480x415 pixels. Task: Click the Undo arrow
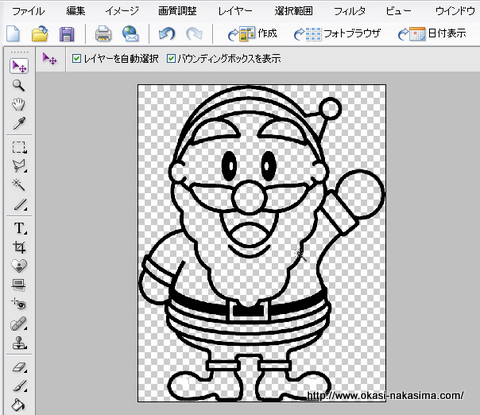pyautogui.click(x=167, y=34)
